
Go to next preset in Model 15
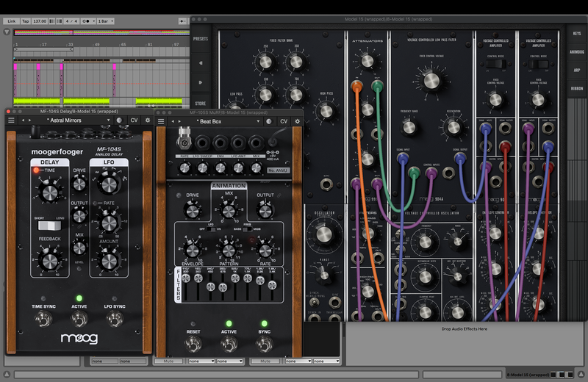200,81
